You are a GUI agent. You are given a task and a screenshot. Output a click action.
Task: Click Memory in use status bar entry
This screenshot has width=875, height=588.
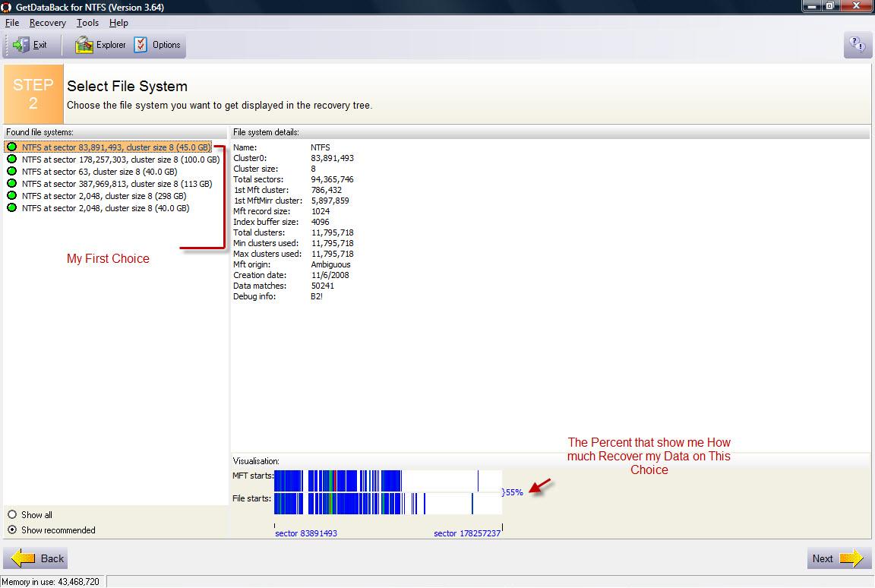pyautogui.click(x=50, y=582)
